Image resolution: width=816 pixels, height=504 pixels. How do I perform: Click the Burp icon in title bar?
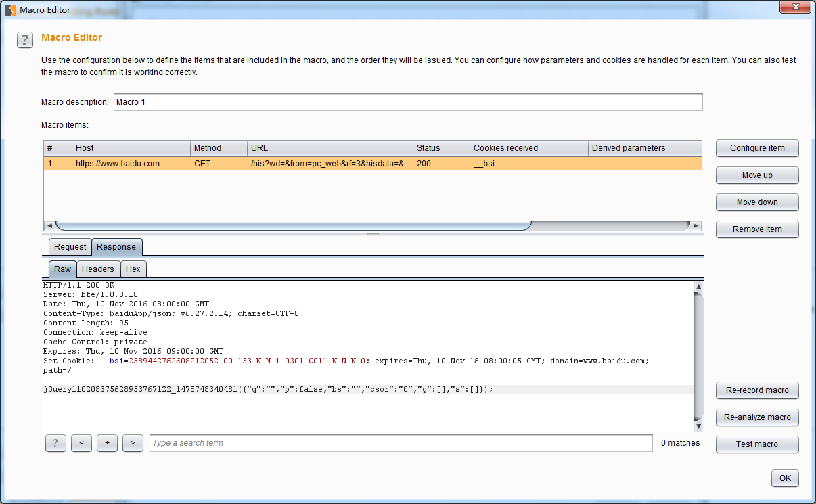(11, 9)
